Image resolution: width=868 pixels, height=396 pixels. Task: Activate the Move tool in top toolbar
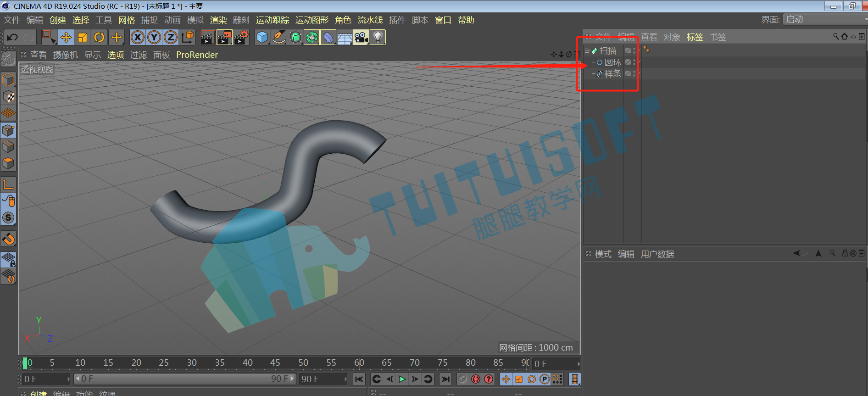coord(66,37)
